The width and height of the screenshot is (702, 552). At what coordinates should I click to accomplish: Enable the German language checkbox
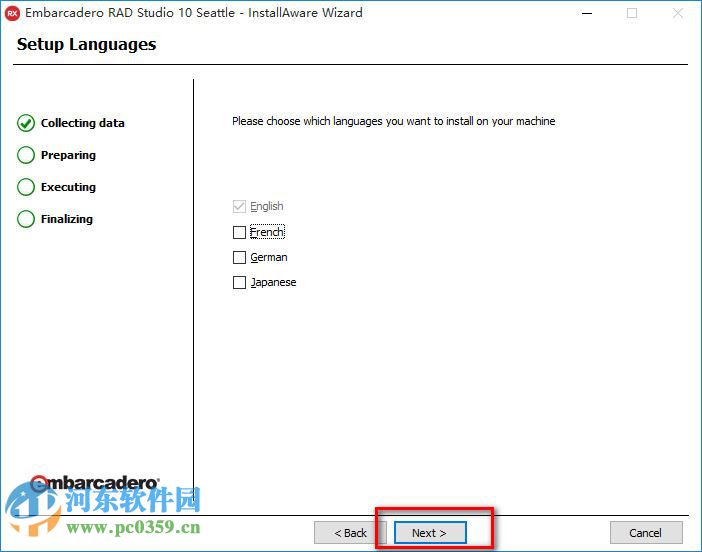tap(239, 257)
